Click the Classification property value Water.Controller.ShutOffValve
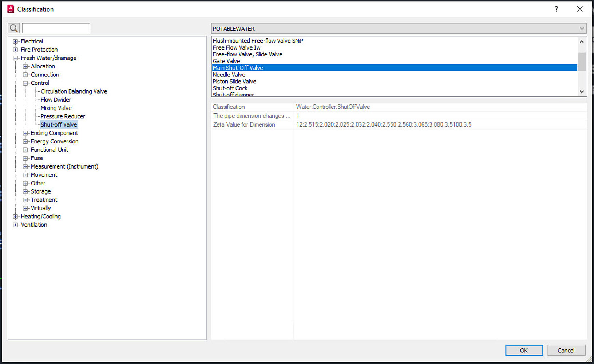The image size is (594, 364). 333,107
